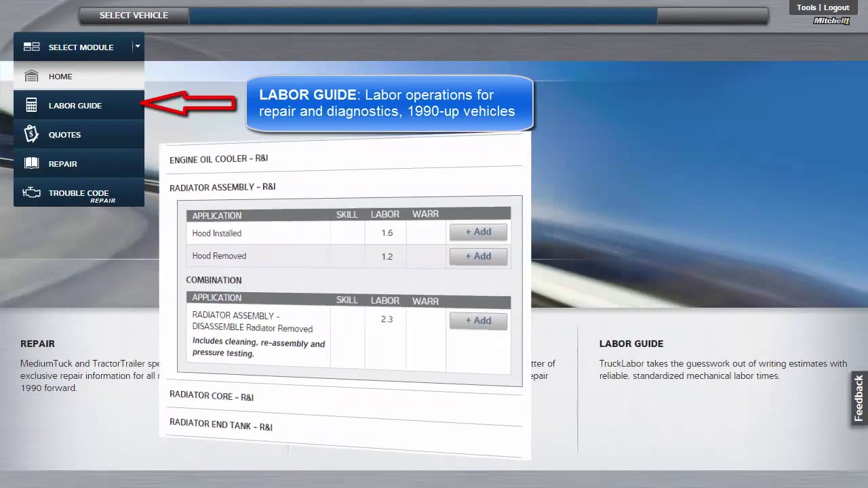The width and height of the screenshot is (868, 488).
Task: Click the Quotes price tag icon
Action: point(31,134)
